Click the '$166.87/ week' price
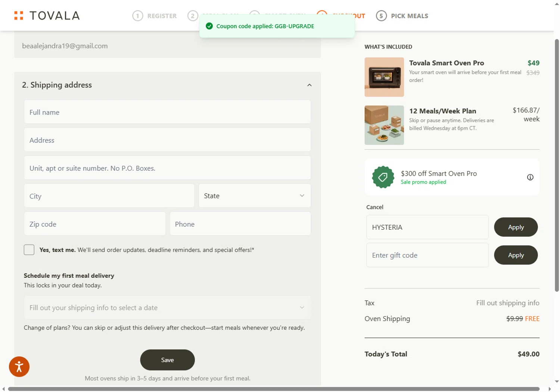This screenshot has width=560, height=392. point(526,115)
